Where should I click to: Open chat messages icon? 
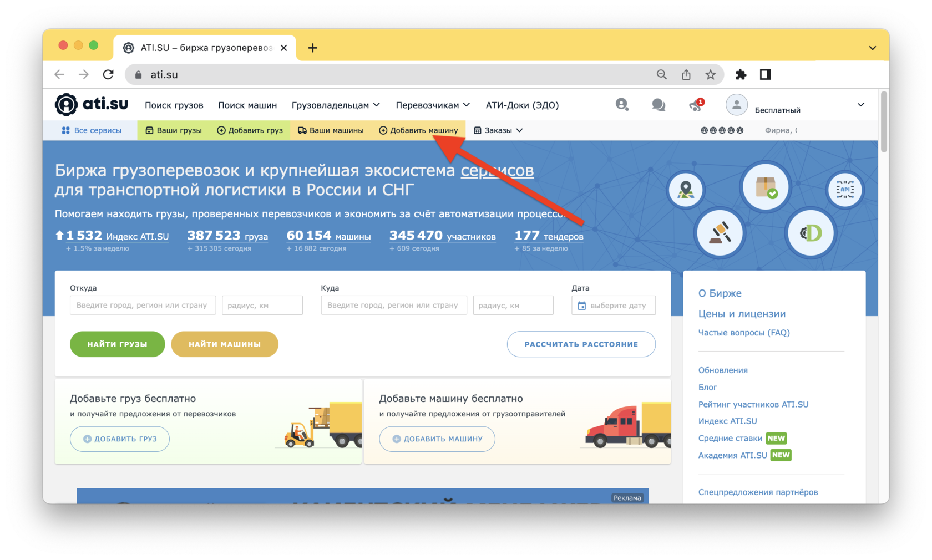coord(659,105)
